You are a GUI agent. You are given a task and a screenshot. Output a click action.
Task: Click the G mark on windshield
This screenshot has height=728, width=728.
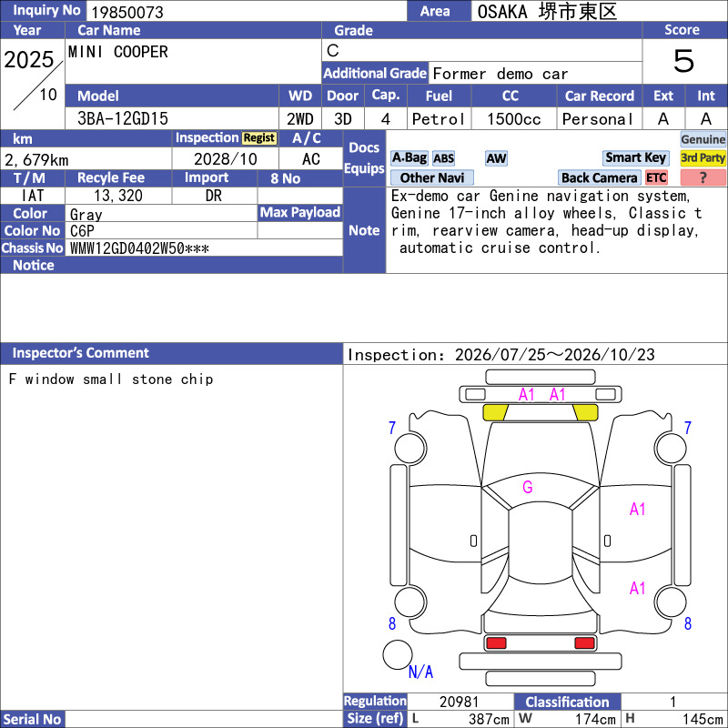coord(528,488)
